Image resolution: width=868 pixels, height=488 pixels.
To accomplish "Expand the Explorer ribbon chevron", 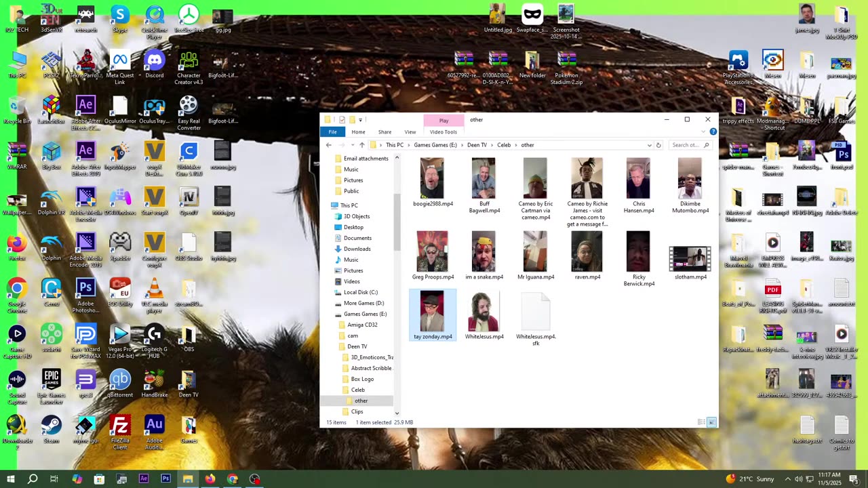I will (x=703, y=131).
